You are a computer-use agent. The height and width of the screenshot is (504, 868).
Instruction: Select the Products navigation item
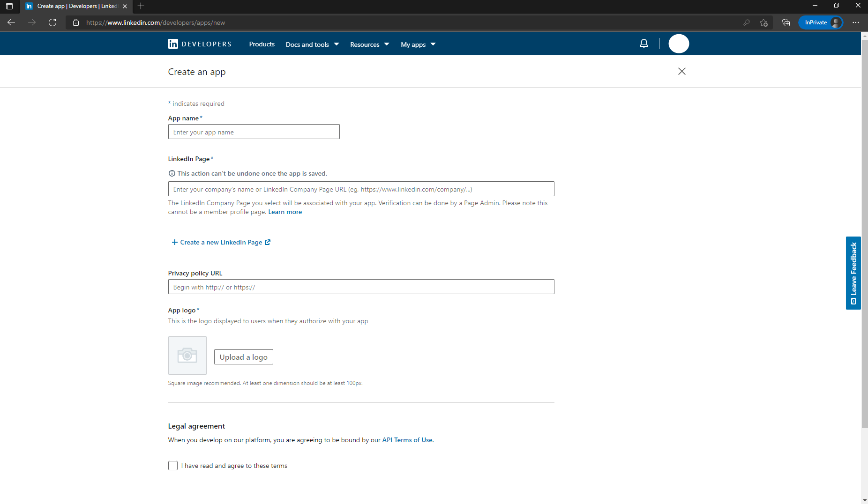pyautogui.click(x=262, y=44)
